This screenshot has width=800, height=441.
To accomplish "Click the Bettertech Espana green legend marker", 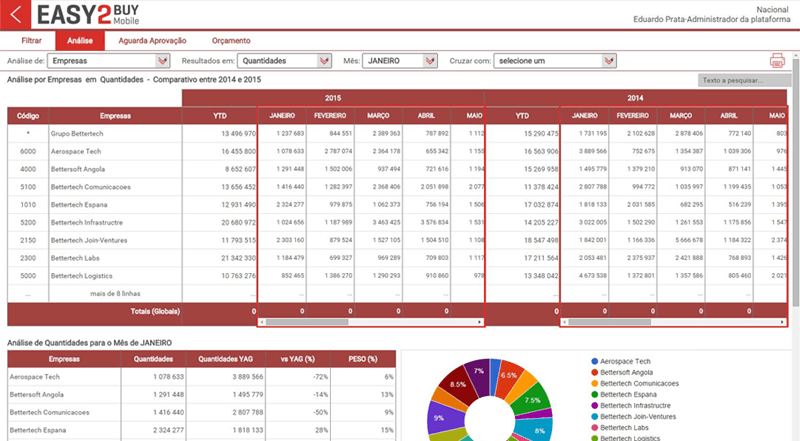I will (594, 395).
